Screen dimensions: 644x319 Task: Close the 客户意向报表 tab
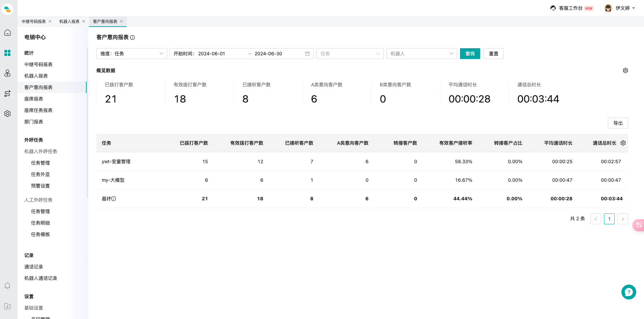pyautogui.click(x=121, y=21)
